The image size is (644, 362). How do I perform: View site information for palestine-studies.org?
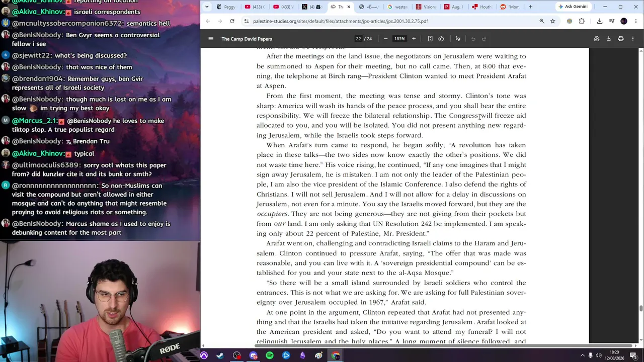click(246, 21)
